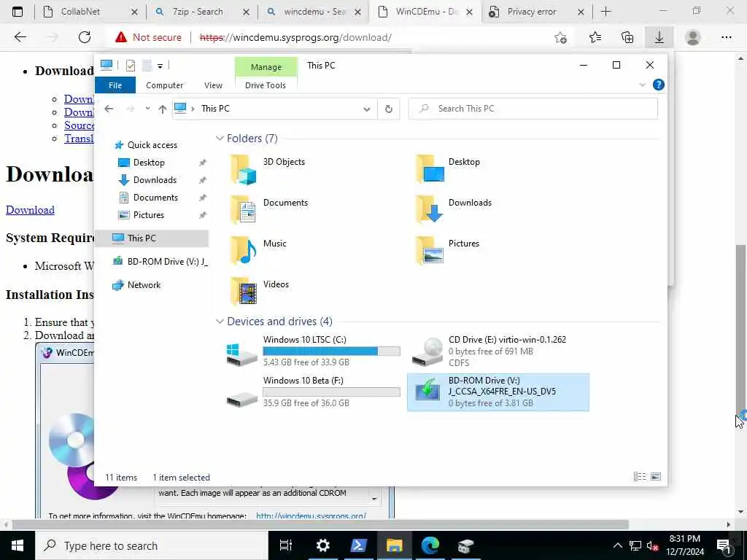Screen dimensions: 747x560
Task: Click the Edge address bar URL
Action: click(295, 37)
